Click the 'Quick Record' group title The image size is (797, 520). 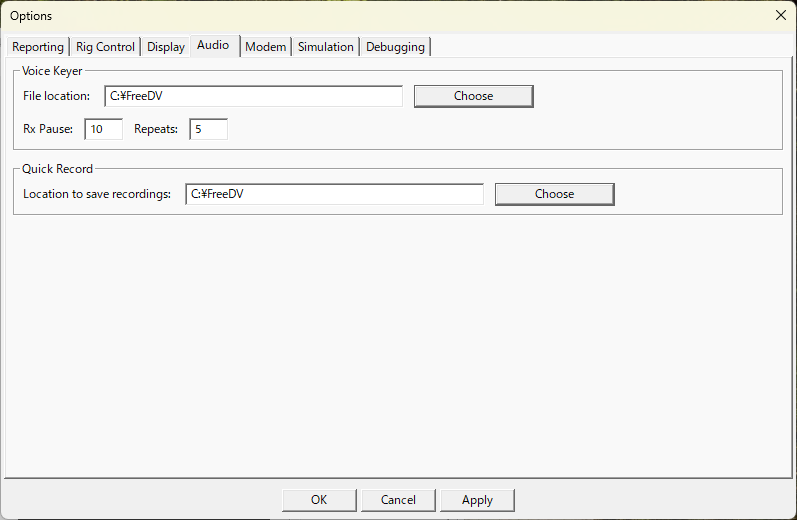pos(57,169)
